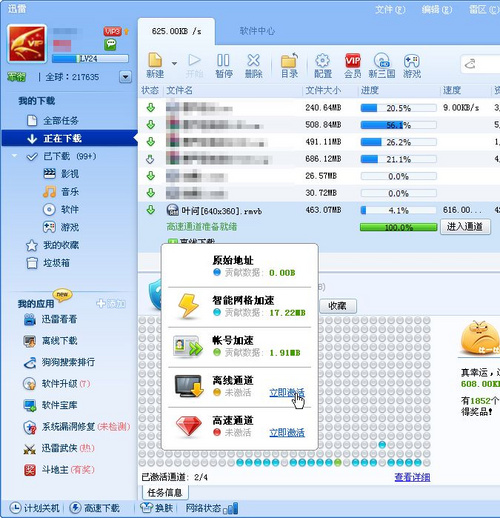Select 正在下载 in the sidebar
500x518 pixels.
69,138
